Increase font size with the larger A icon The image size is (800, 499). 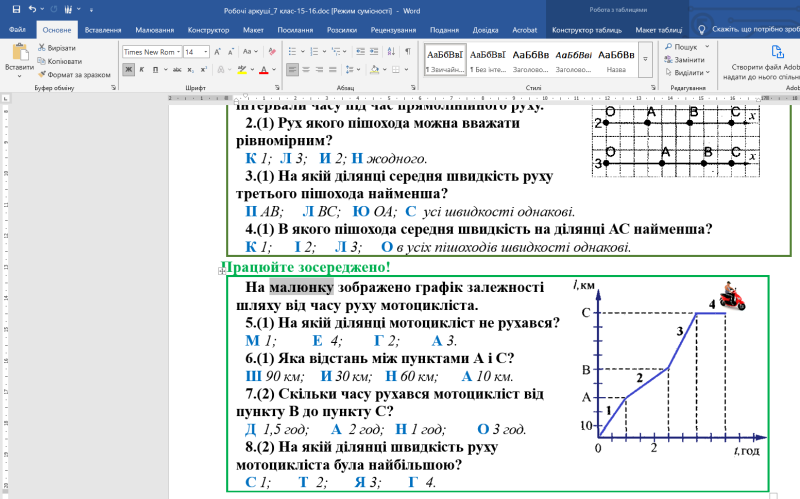tap(217, 52)
